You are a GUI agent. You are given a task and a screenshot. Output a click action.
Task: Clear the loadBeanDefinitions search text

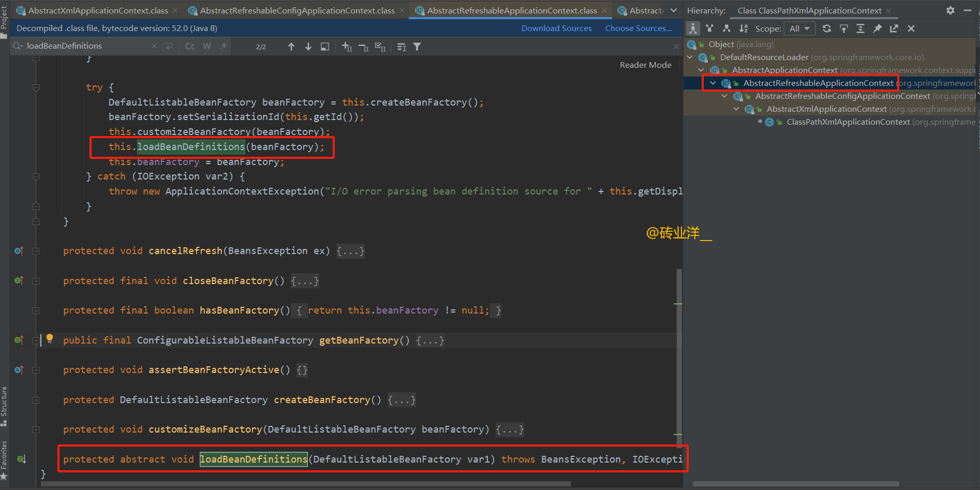[x=154, y=46]
